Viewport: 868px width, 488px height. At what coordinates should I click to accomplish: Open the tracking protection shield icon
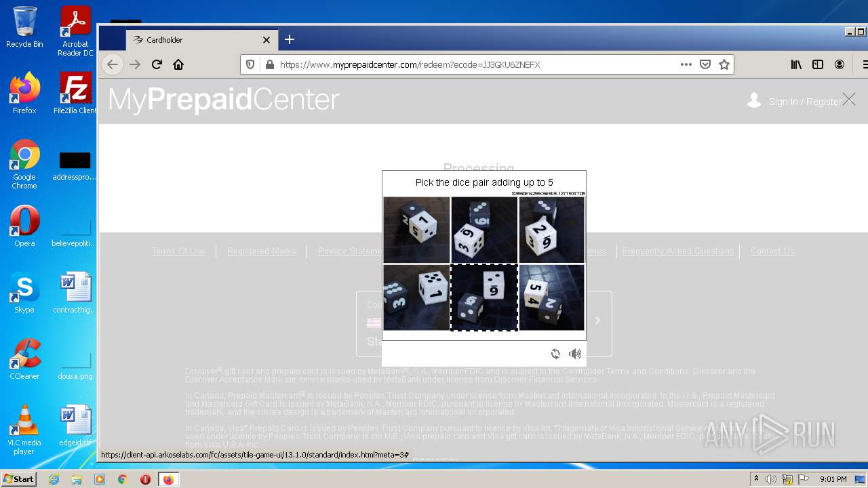tap(250, 64)
